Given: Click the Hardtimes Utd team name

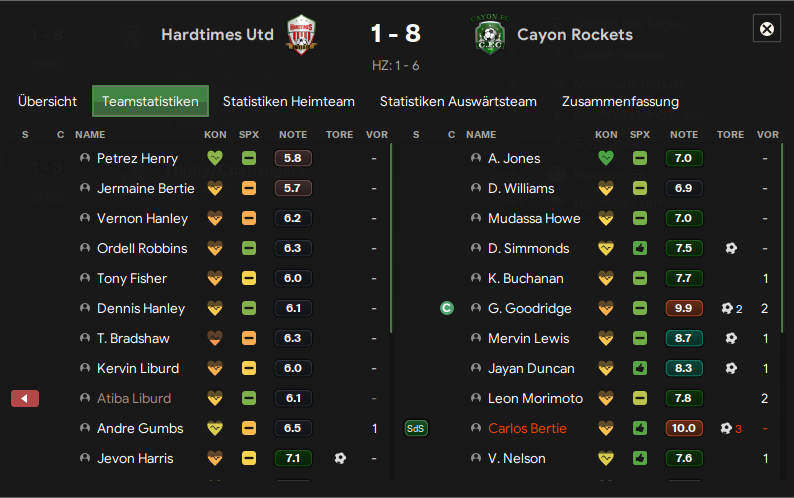Looking at the screenshot, I should pos(217,34).
